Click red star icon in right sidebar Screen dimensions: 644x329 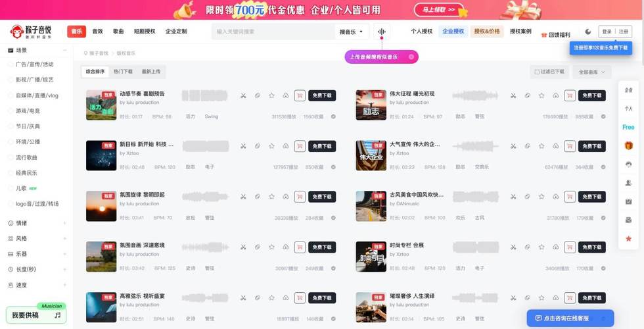628,238
